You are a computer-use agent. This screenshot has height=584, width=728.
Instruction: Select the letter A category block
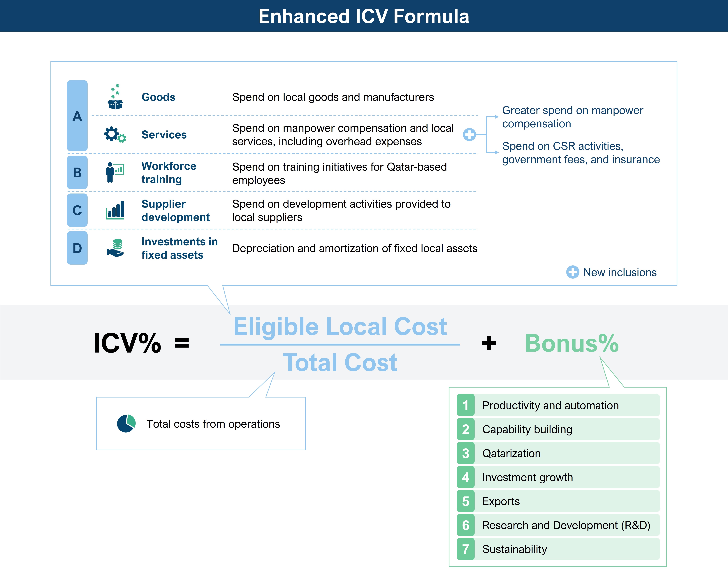pos(77,116)
